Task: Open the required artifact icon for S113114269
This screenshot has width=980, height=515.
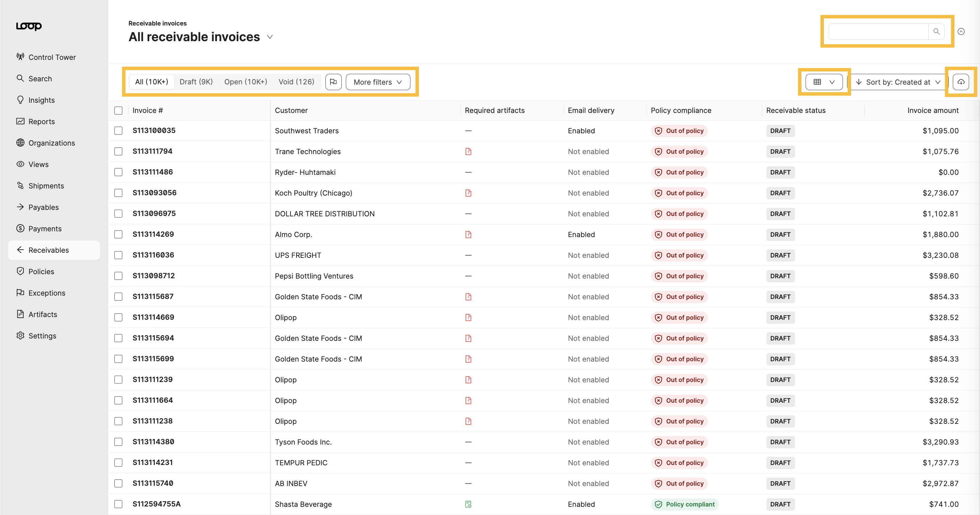Action: pos(468,234)
